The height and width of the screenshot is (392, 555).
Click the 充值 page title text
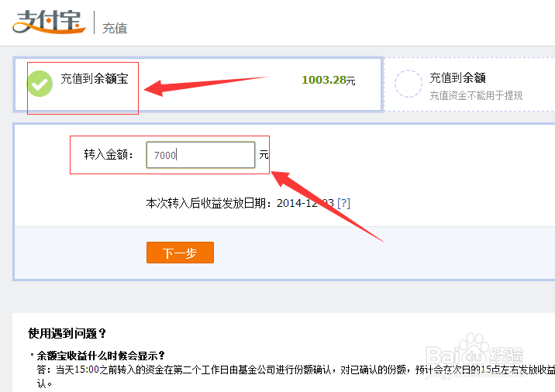pyautogui.click(x=115, y=29)
